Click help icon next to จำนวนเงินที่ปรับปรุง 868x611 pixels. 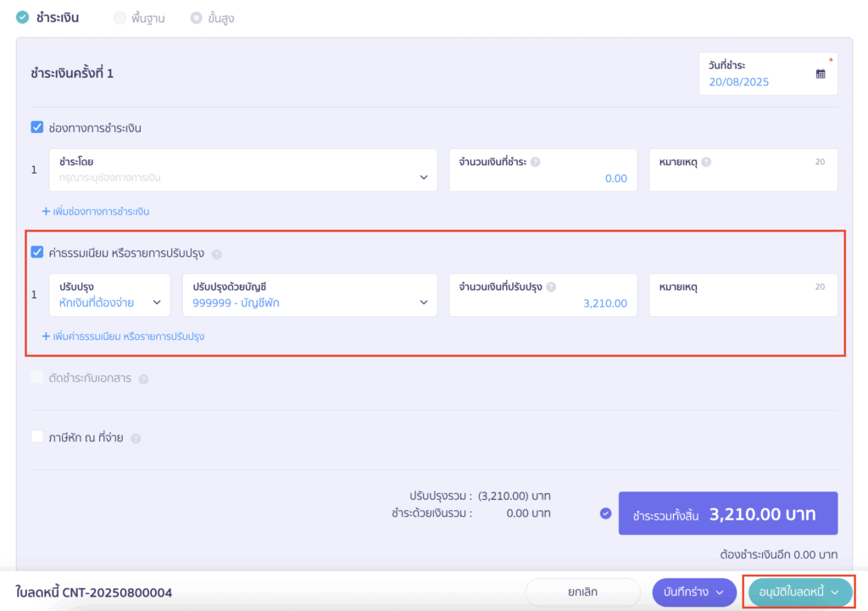551,287
